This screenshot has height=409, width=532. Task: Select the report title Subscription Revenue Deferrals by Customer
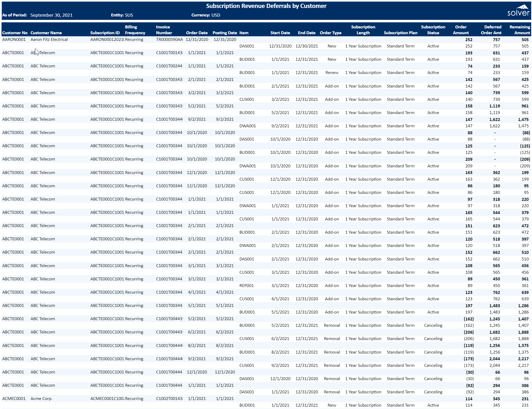266,6
